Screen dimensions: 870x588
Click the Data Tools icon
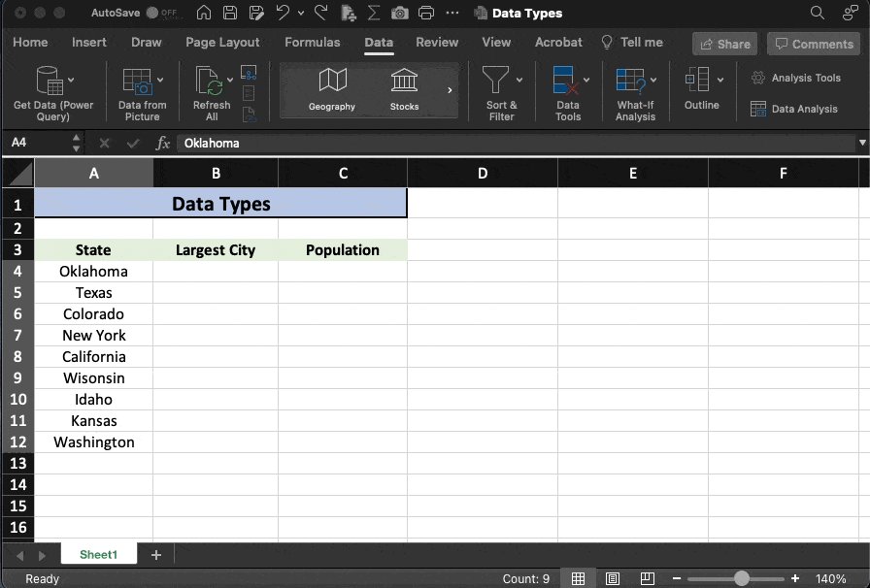(566, 80)
